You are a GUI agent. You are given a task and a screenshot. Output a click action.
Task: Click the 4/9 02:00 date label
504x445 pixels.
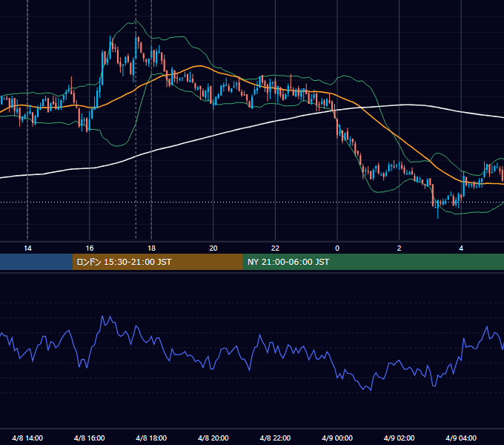pyautogui.click(x=399, y=438)
